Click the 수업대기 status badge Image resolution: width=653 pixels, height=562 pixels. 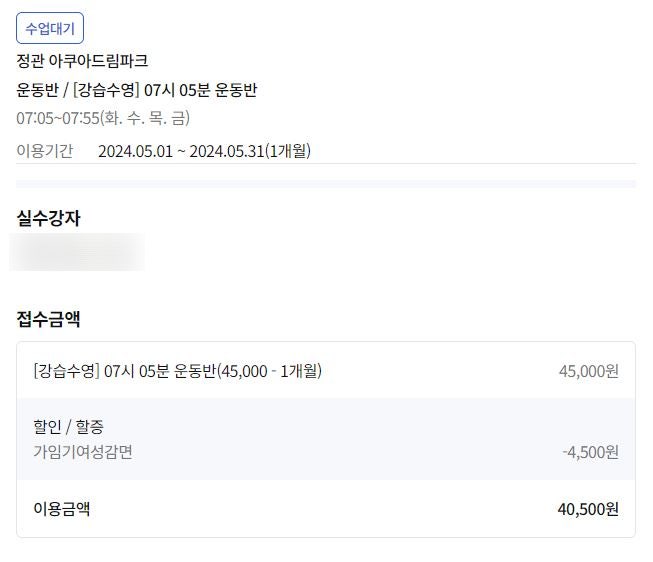pyautogui.click(x=50, y=29)
